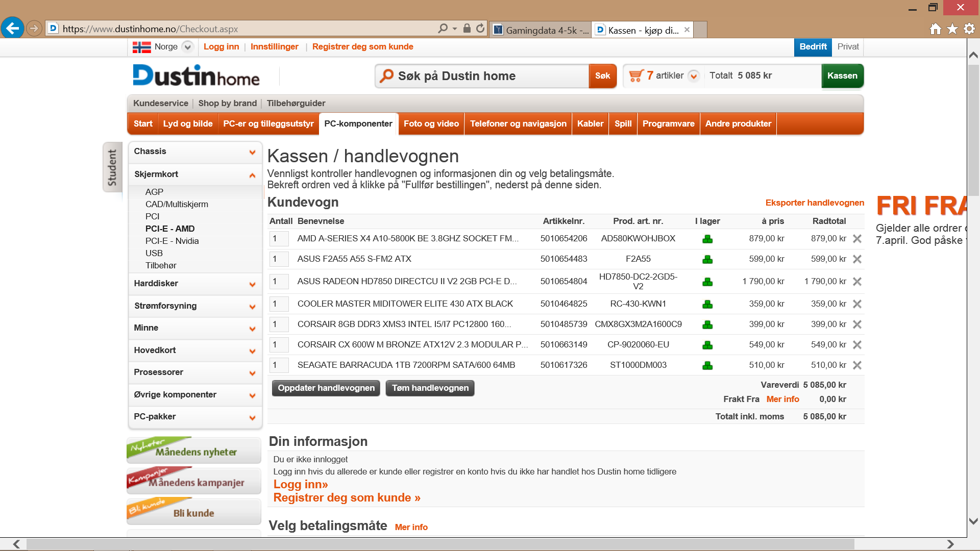The height and width of the screenshot is (551, 980).
Task: Open the Spill menu tab
Action: pos(623,124)
